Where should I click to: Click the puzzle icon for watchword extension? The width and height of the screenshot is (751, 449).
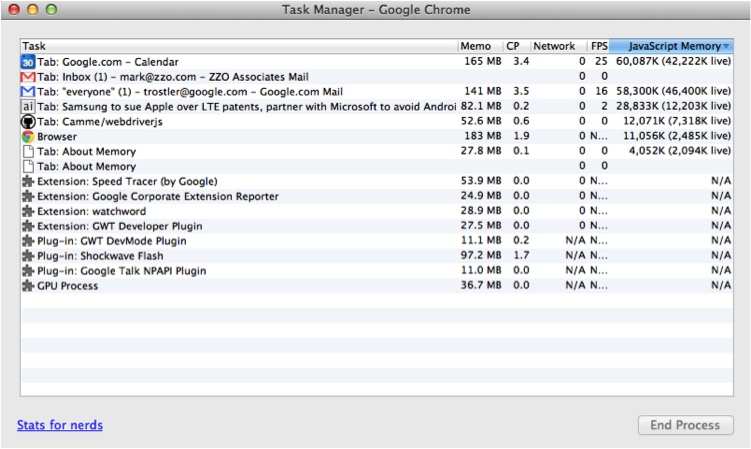(x=28, y=211)
